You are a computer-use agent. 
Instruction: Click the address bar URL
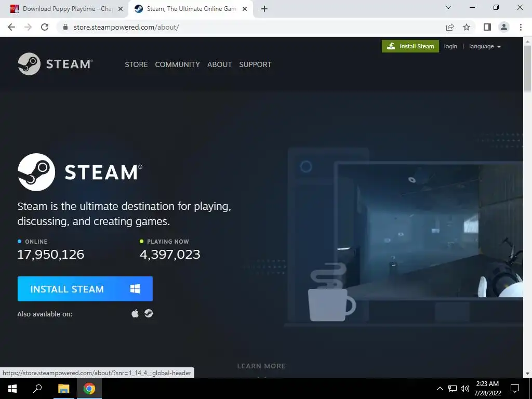(126, 27)
